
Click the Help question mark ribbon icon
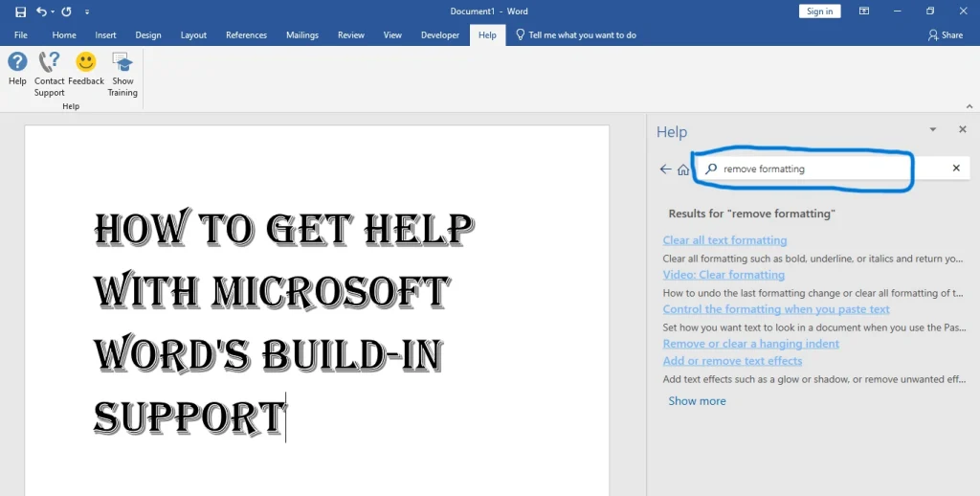pos(17,69)
